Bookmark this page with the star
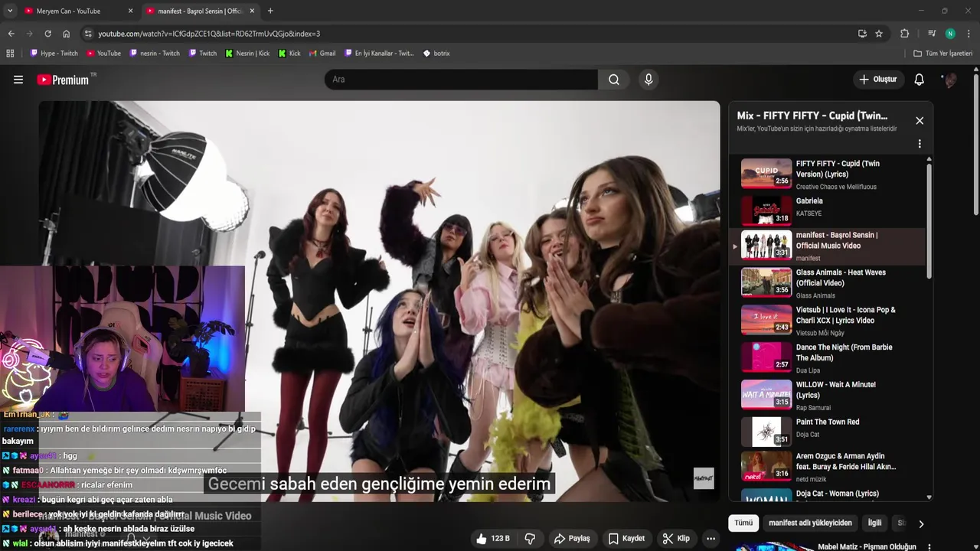Image resolution: width=980 pixels, height=551 pixels. click(879, 34)
